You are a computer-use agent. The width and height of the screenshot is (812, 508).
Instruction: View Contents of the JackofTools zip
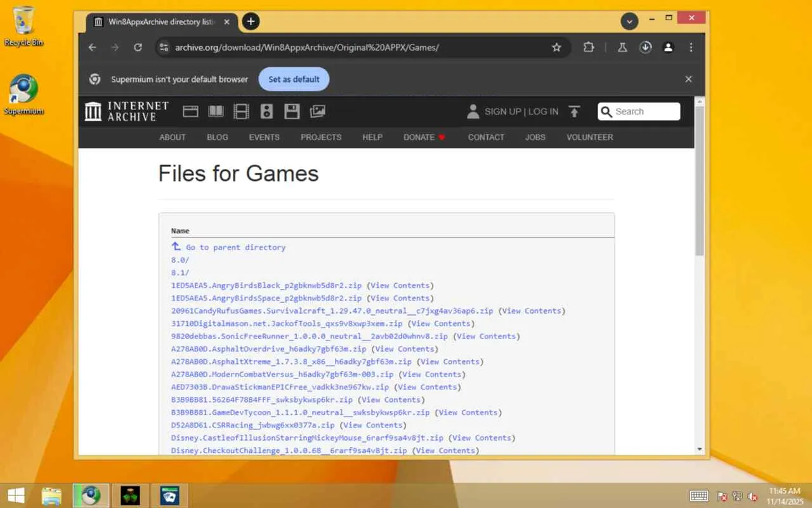(x=441, y=323)
